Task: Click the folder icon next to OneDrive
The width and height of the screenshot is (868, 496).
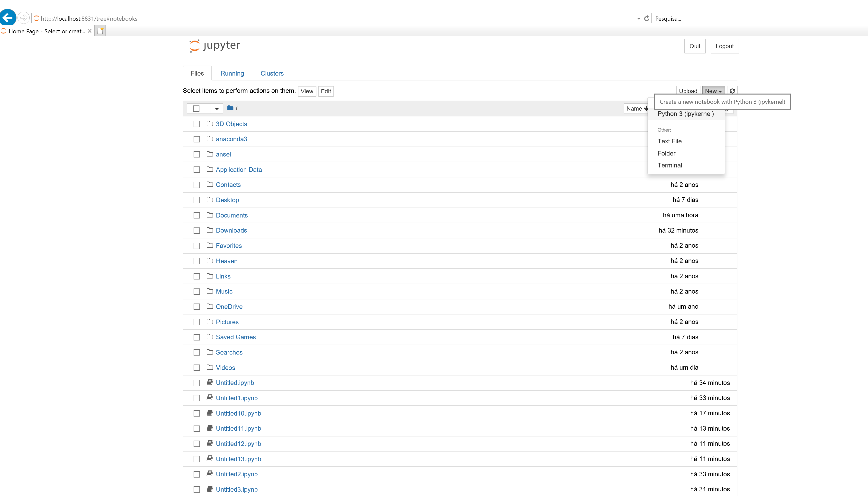Action: [x=210, y=306]
